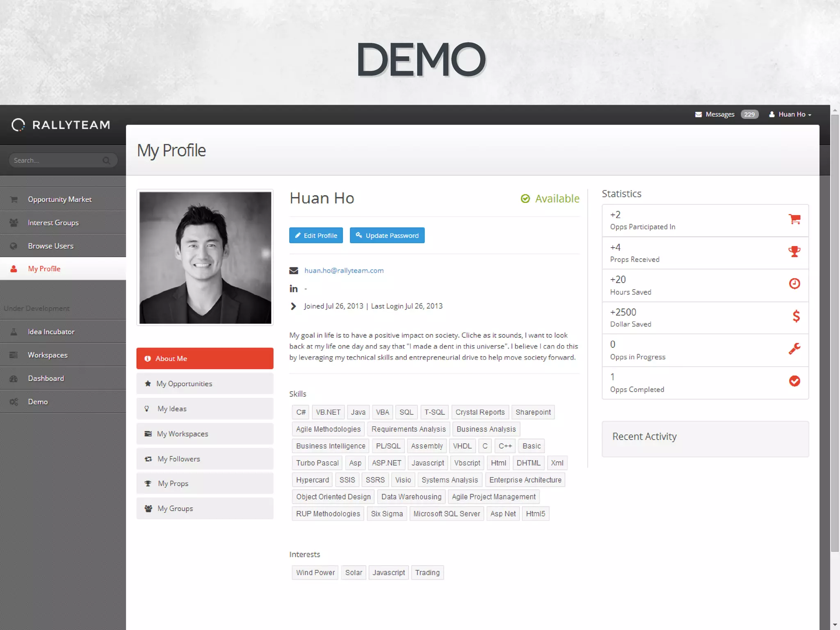This screenshot has height=630, width=840.
Task: Click the vertical page scrollbar
Action: (x=835, y=328)
